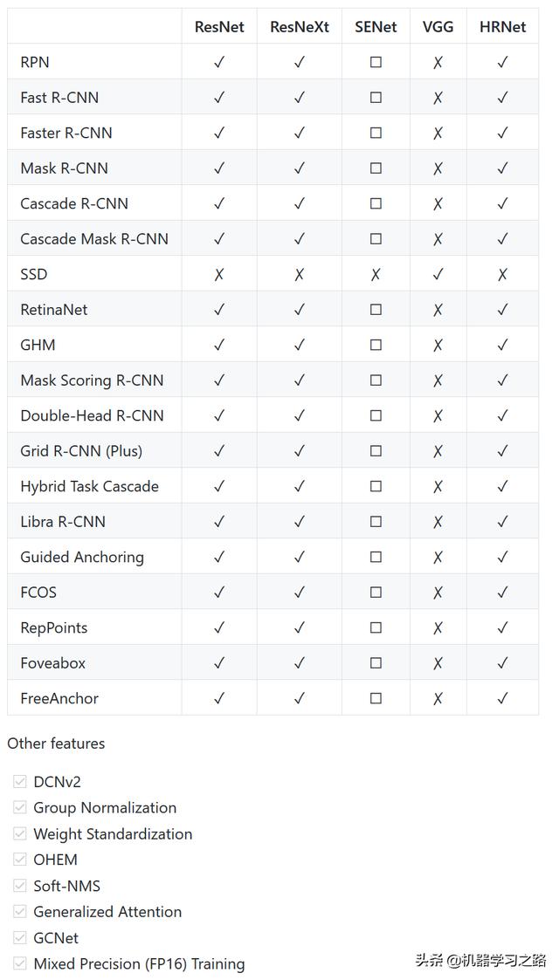559x980 pixels.
Task: Toggle the DCNv2 checkbox
Action: pyautogui.click(x=20, y=781)
